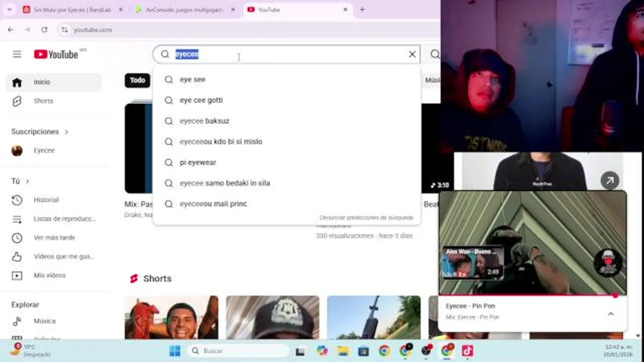644x362 pixels.
Task: Open the YouTube hamburger guide menu
Action: (x=17, y=54)
